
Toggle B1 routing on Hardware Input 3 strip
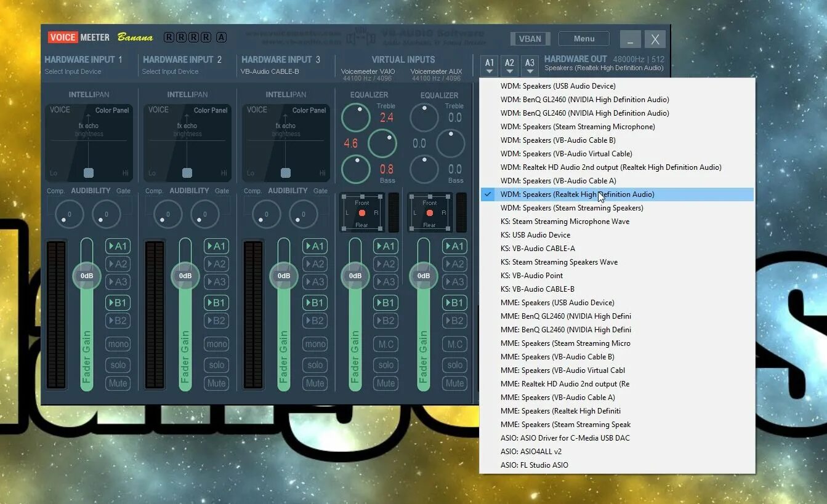tap(315, 303)
